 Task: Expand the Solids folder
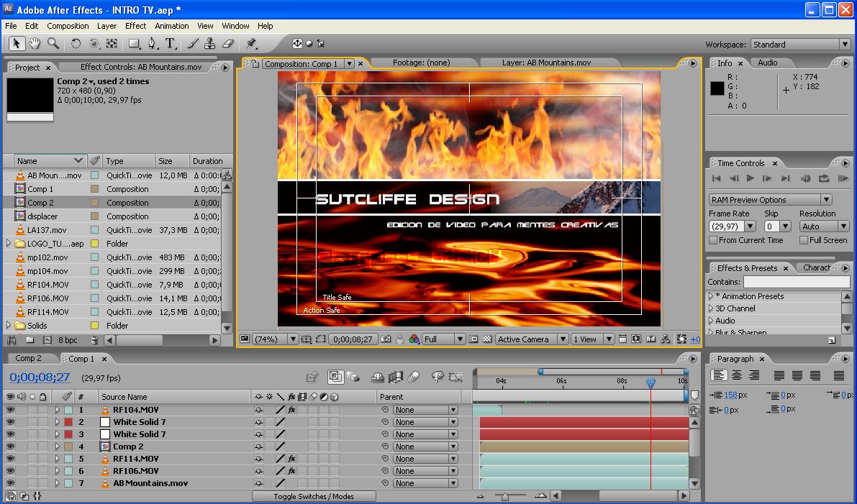pyautogui.click(x=9, y=326)
